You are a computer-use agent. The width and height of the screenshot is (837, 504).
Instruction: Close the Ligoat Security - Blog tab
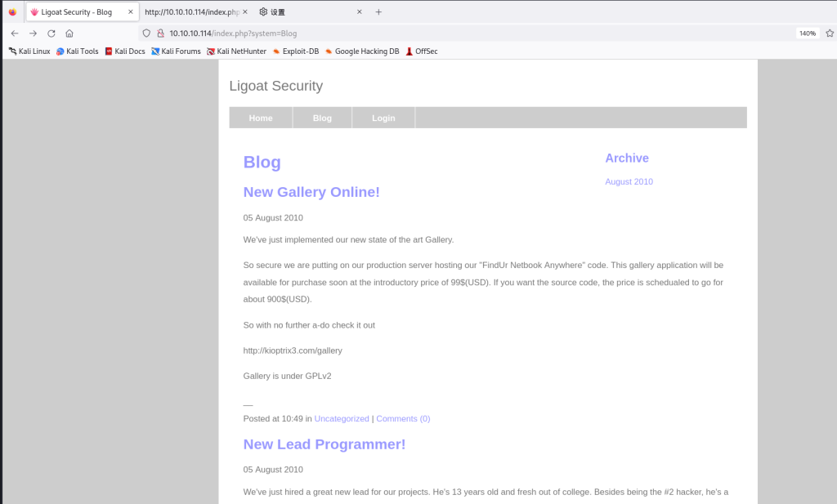coord(130,11)
